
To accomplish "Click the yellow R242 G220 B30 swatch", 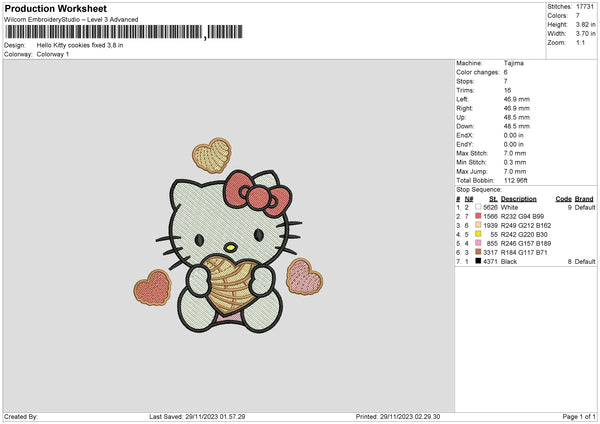I will point(478,234).
